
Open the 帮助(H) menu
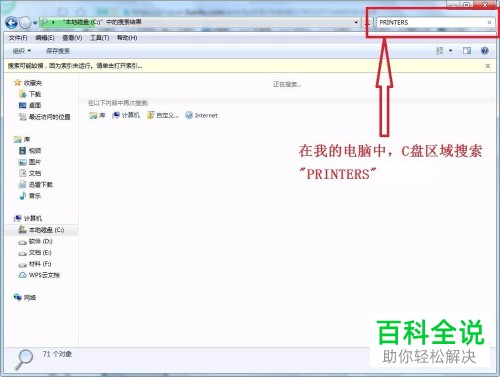click(127, 38)
